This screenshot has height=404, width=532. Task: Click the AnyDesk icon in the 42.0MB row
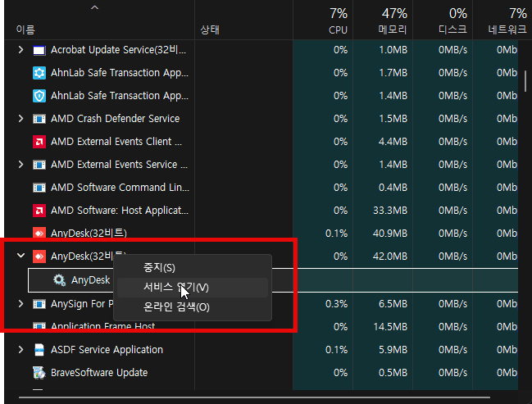click(x=39, y=256)
